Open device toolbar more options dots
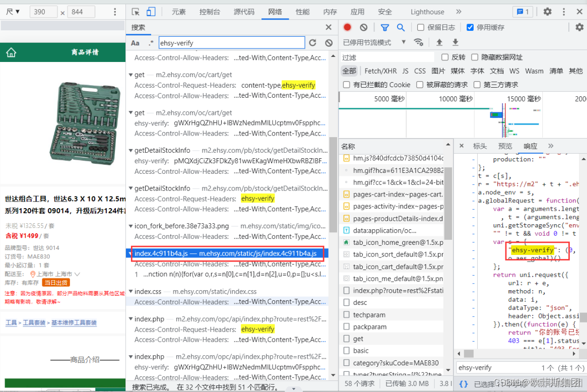587x392 pixels. click(115, 12)
